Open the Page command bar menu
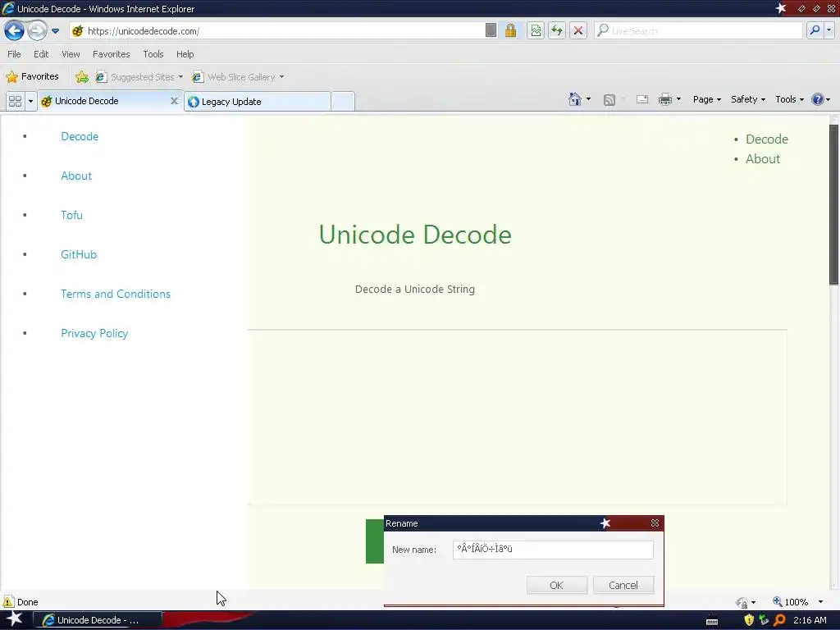This screenshot has height=630, width=840. (706, 99)
